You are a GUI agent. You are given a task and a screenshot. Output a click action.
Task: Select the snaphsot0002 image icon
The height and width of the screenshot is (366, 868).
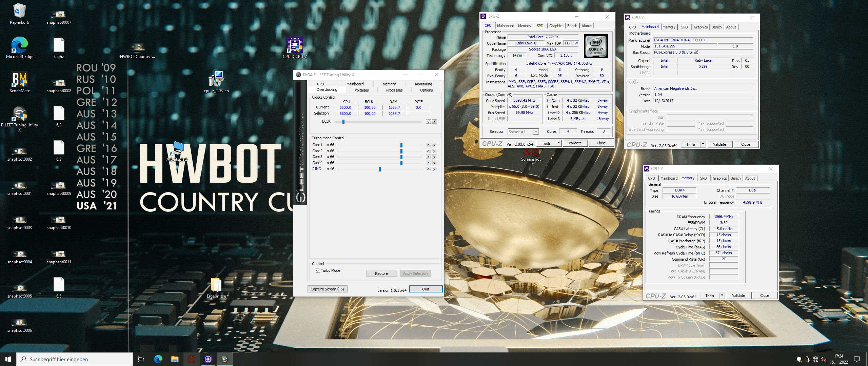click(x=19, y=154)
